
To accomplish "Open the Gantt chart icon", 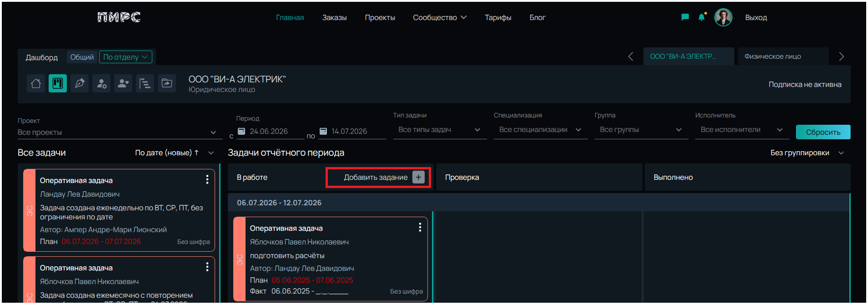I will click(145, 83).
